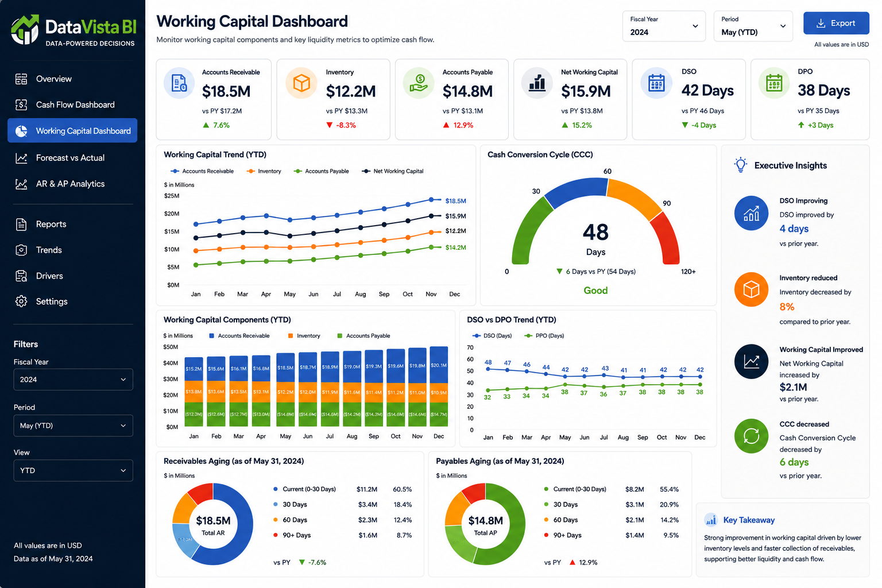Open AR & AP Analytics page
The image size is (882, 588).
pyautogui.click(x=72, y=184)
